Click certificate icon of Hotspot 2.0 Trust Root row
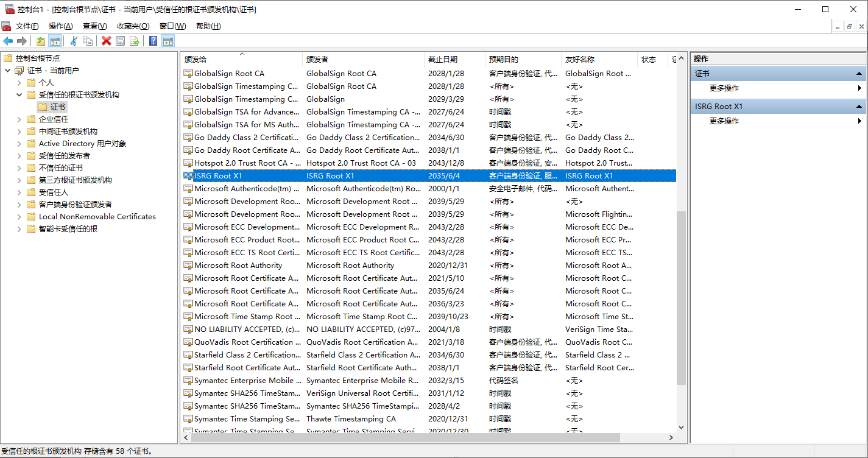868x458 pixels. 188,163
